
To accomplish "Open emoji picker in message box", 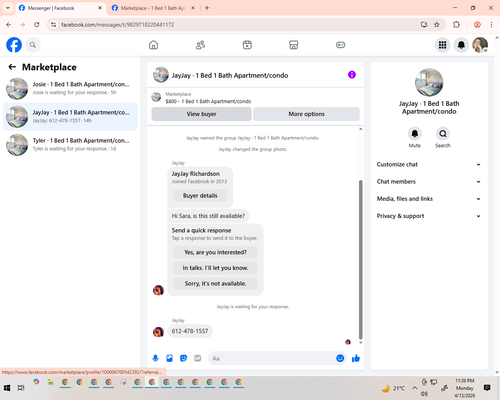I will pyautogui.click(x=340, y=358).
